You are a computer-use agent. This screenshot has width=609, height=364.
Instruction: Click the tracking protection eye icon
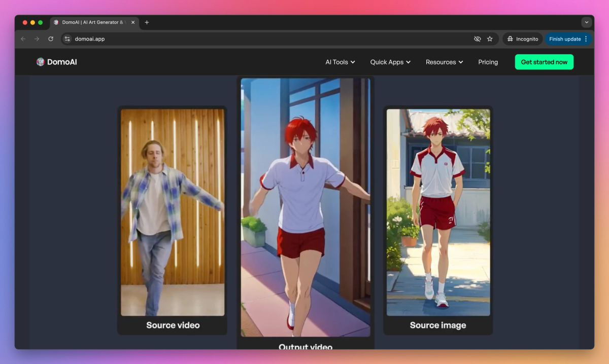[477, 39]
